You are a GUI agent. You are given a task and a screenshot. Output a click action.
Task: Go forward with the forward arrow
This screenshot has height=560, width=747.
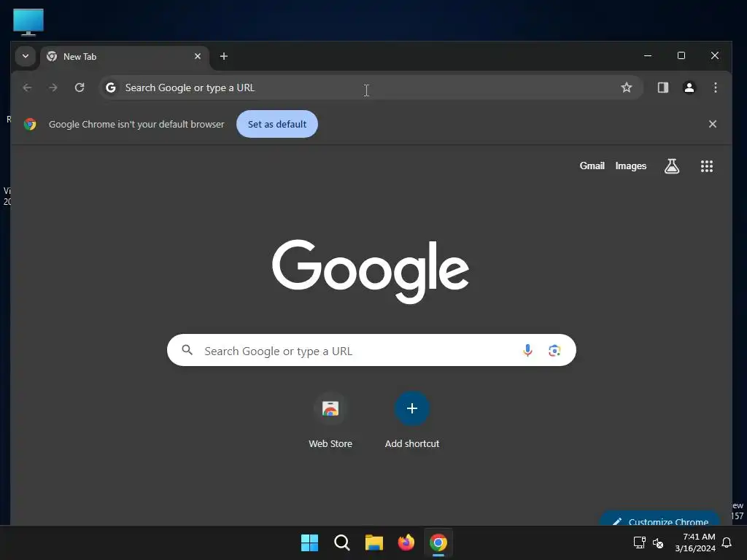(53, 87)
